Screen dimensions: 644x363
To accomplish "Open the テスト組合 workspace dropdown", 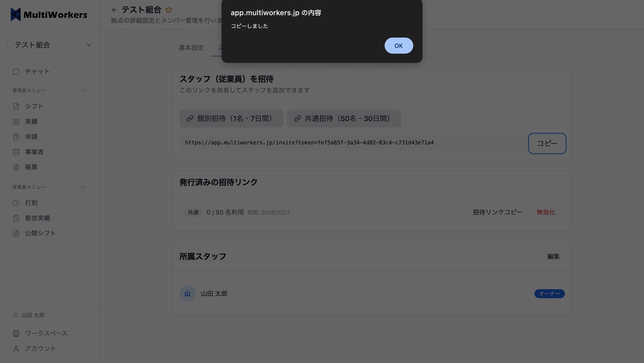I will (x=50, y=45).
